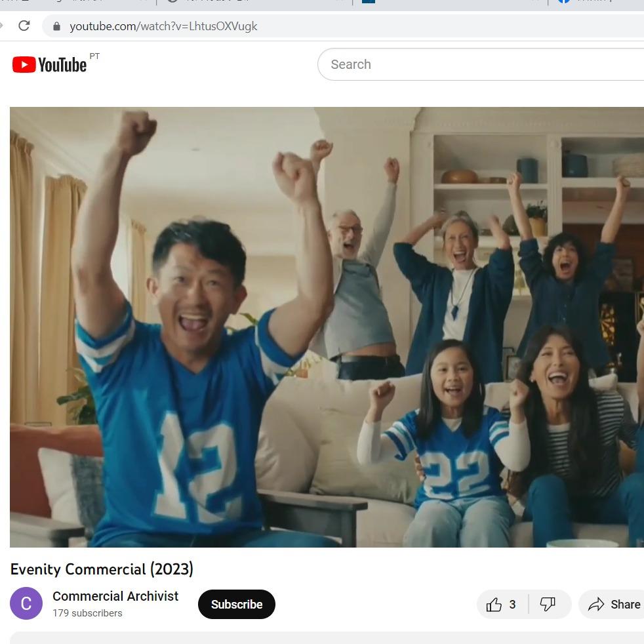Click the thumbs-down dislike icon
Viewport: 644px width, 644px height.
click(x=548, y=604)
